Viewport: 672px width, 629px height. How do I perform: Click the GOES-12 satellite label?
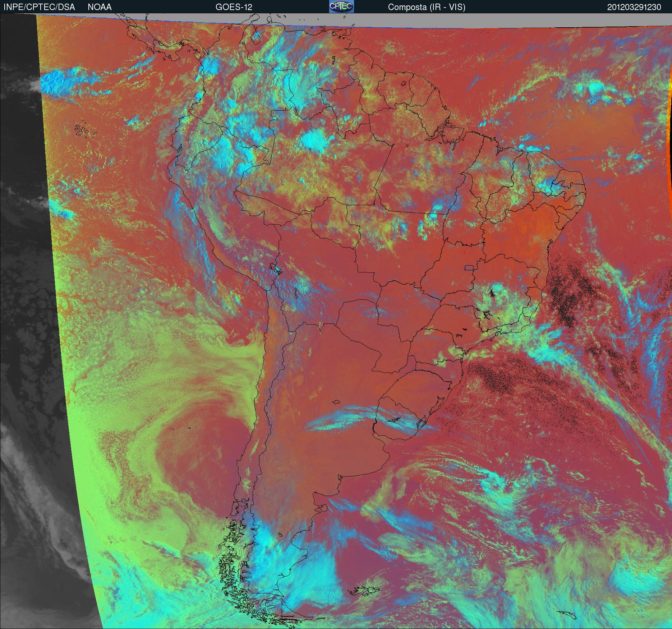pos(234,7)
